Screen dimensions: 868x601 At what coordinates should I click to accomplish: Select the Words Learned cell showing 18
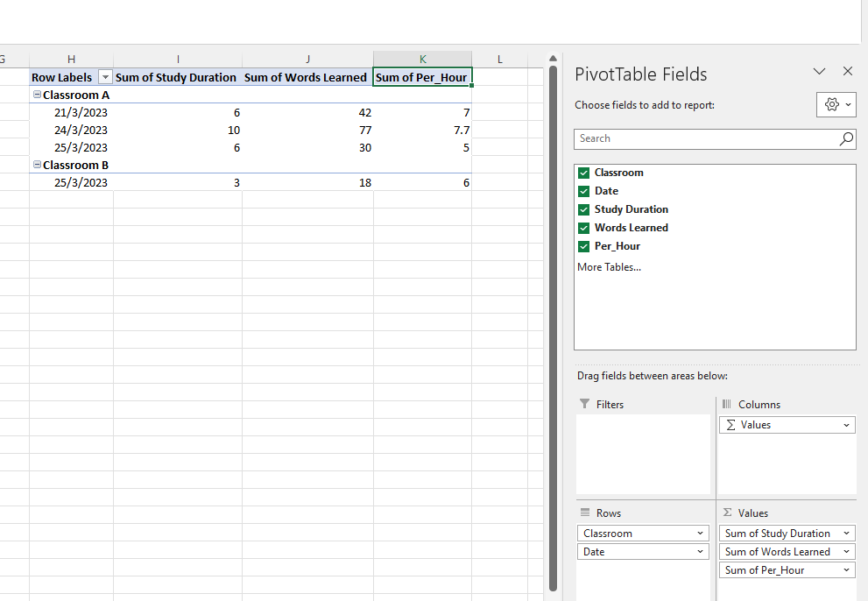[307, 182]
